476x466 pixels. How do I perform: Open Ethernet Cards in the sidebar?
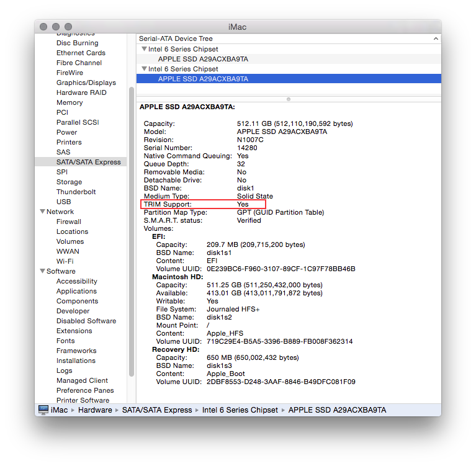pyautogui.click(x=81, y=53)
